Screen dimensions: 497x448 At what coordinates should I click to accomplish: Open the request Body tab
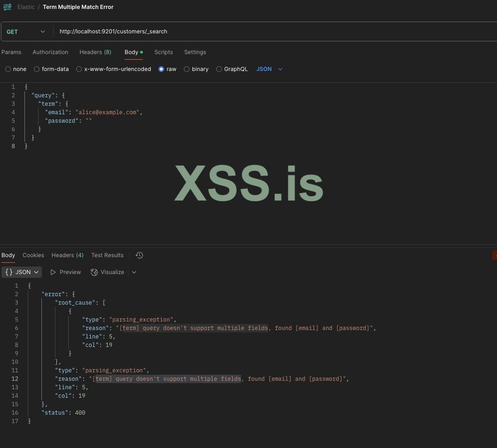pyautogui.click(x=134, y=52)
